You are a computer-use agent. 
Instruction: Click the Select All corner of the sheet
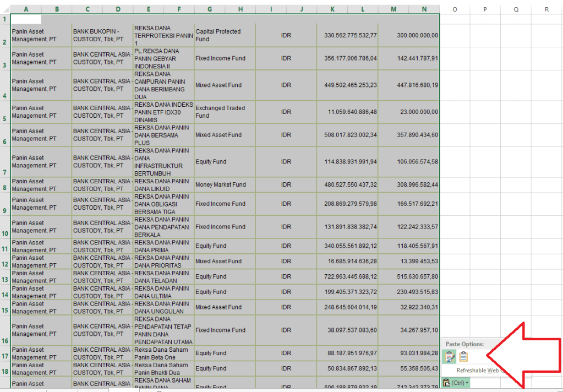point(4,9)
